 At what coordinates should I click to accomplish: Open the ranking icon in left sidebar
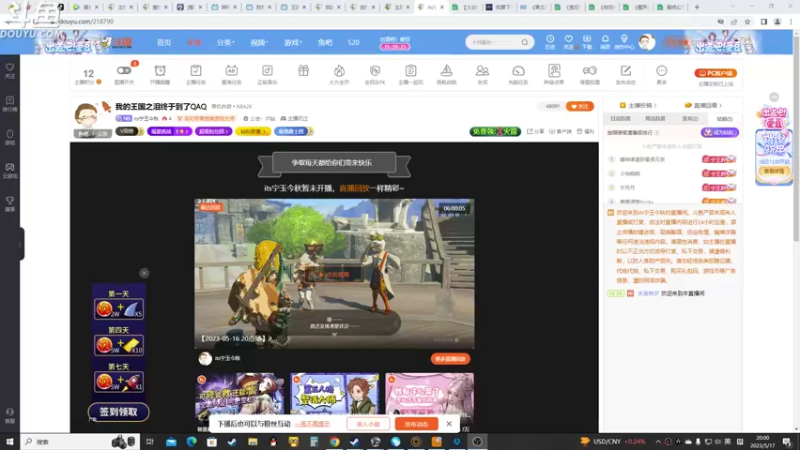(x=10, y=104)
